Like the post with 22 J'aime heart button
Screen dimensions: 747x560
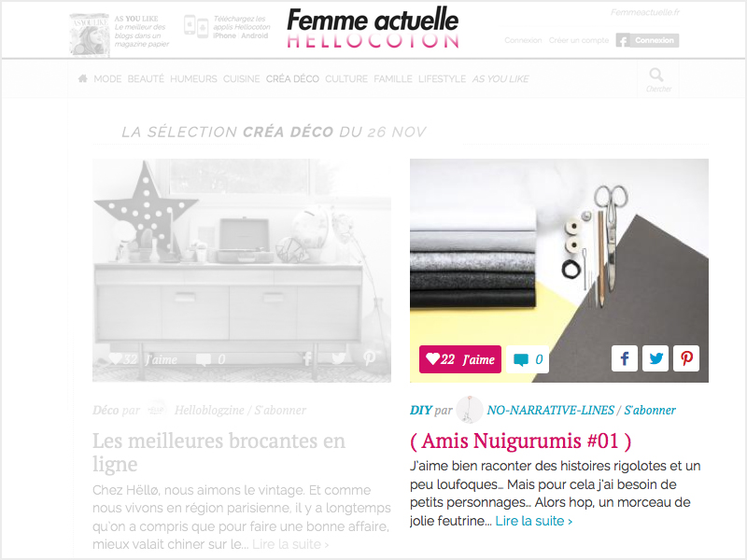click(x=460, y=359)
